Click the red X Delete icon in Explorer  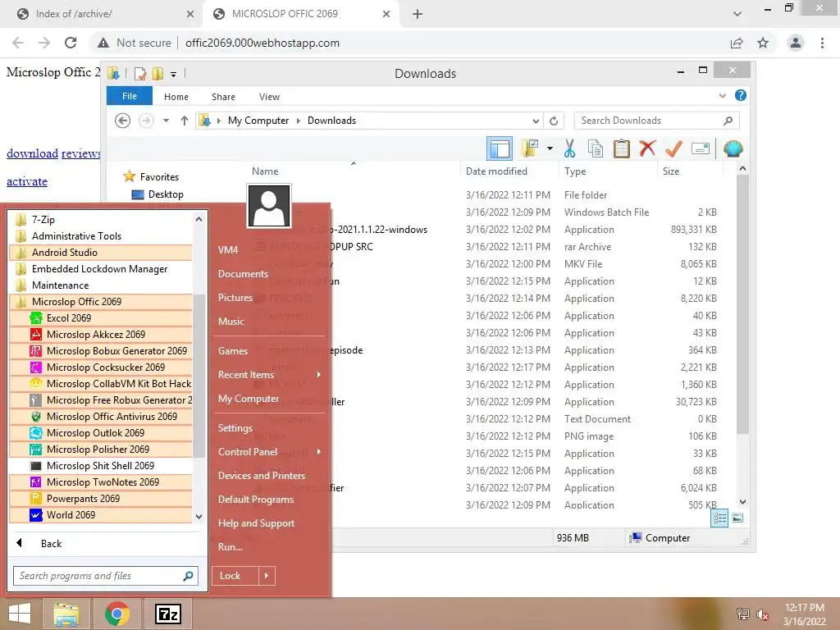point(647,148)
